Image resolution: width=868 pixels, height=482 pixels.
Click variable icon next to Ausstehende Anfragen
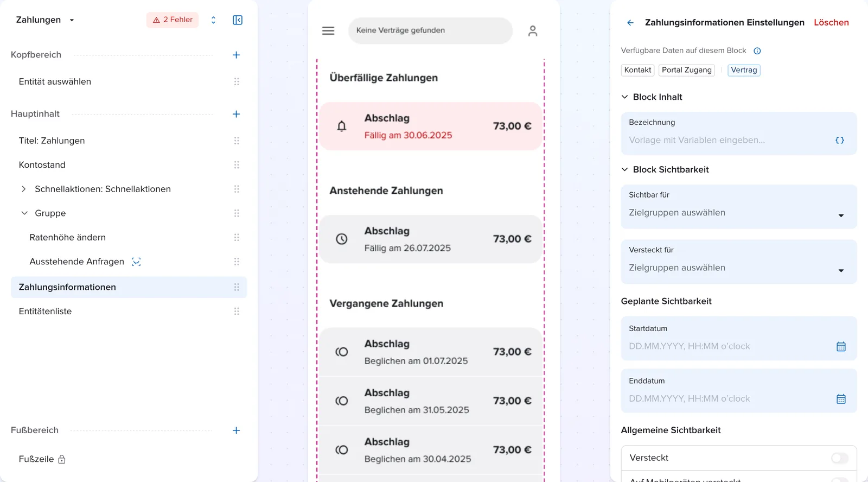pyautogui.click(x=136, y=262)
